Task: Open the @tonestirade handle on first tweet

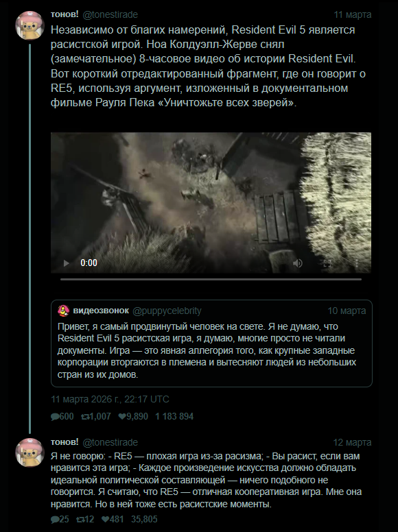Action: 110,14
